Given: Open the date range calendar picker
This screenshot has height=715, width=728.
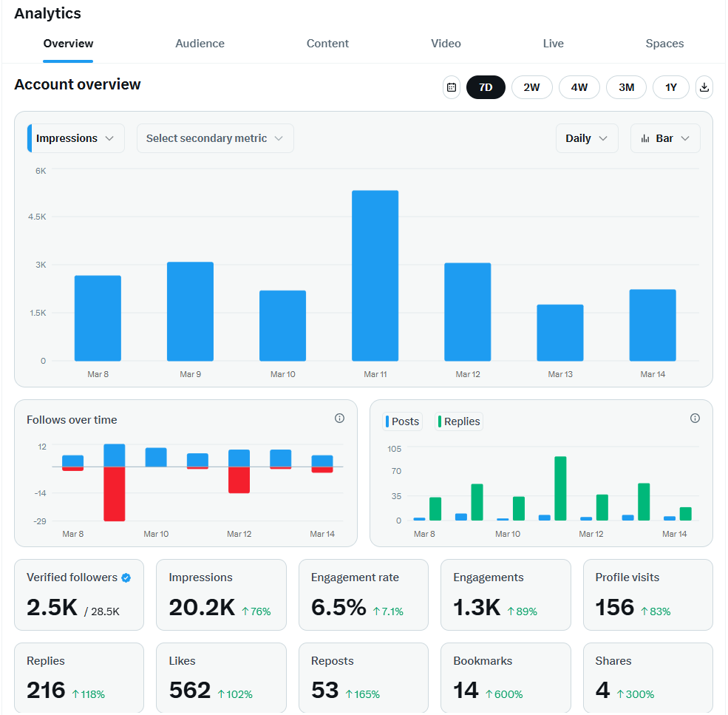Looking at the screenshot, I should [452, 87].
